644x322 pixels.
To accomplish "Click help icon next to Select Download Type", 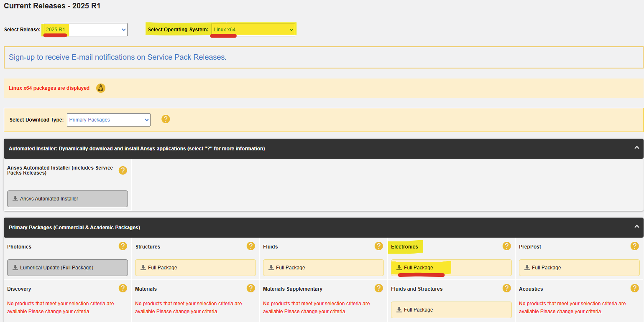I will (166, 119).
